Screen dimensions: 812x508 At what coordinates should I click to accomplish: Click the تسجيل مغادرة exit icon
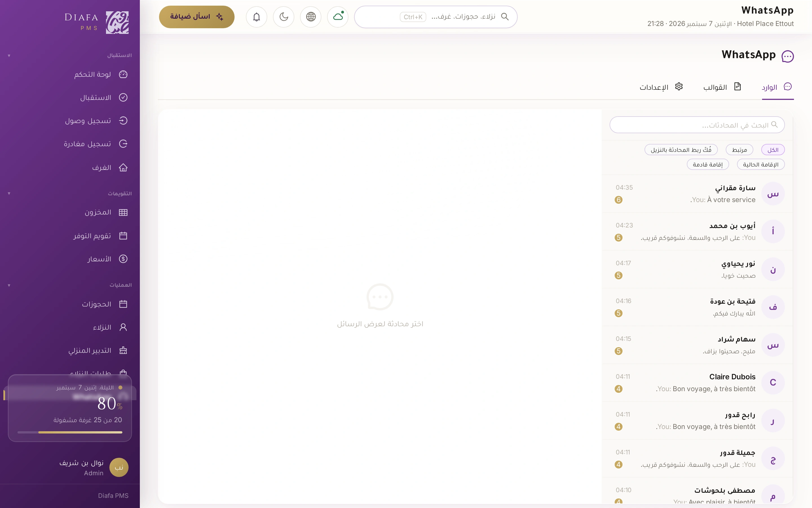pyautogui.click(x=123, y=144)
